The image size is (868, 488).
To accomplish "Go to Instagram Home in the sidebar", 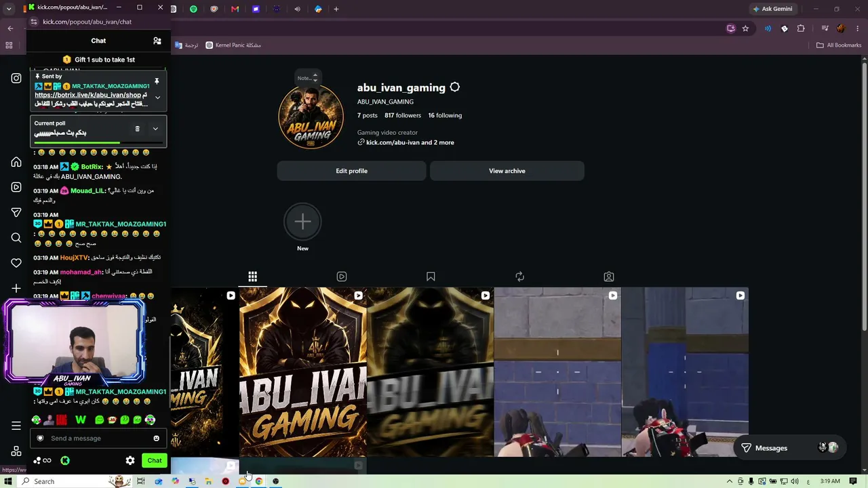I will click(x=16, y=162).
